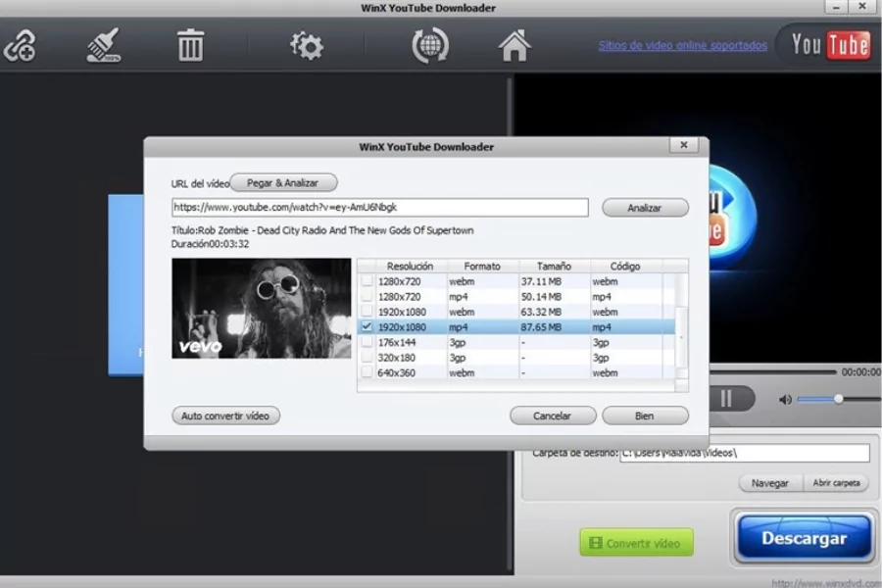Click Cancelar in the dialog
This screenshot has width=882, height=588.
click(553, 416)
